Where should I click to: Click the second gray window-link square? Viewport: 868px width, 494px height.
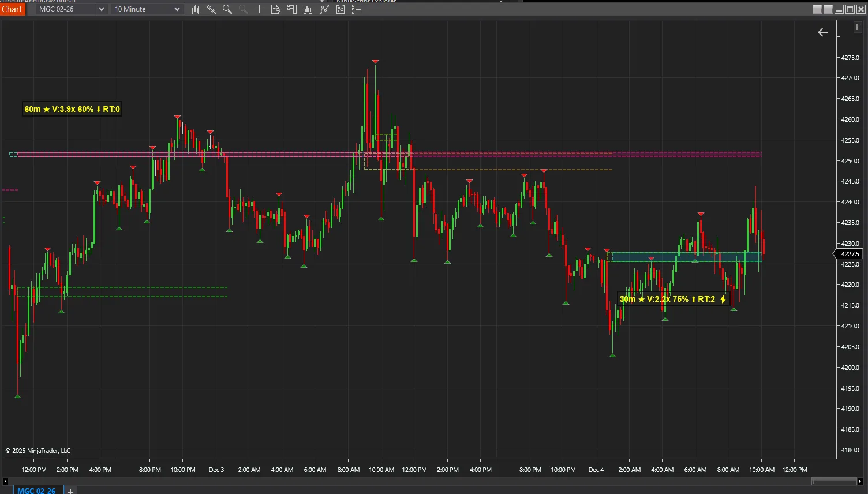[828, 9]
